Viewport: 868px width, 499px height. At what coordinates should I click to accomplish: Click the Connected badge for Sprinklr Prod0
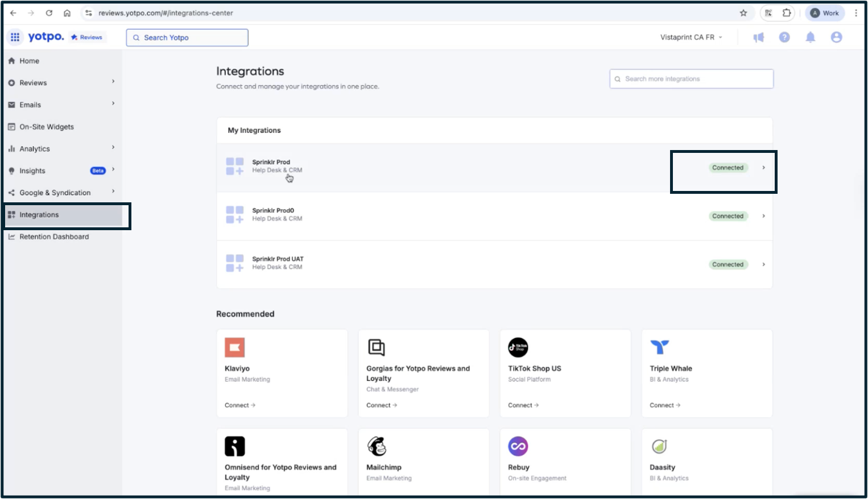[728, 216]
